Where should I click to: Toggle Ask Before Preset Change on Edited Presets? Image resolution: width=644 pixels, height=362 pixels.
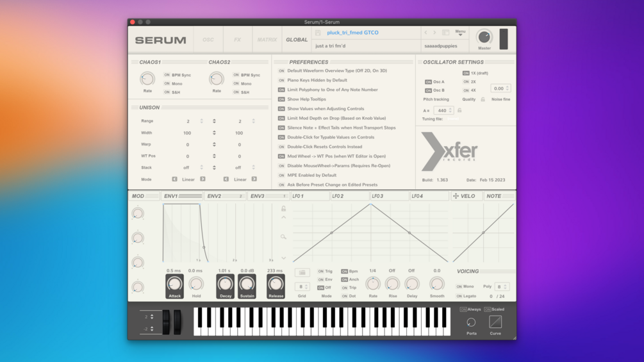pyautogui.click(x=281, y=185)
